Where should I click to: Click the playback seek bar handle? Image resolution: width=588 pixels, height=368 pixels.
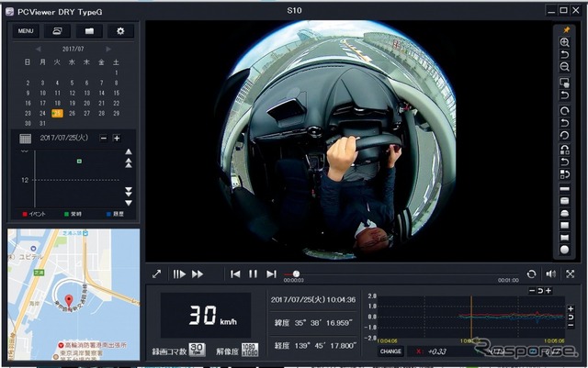(296, 273)
